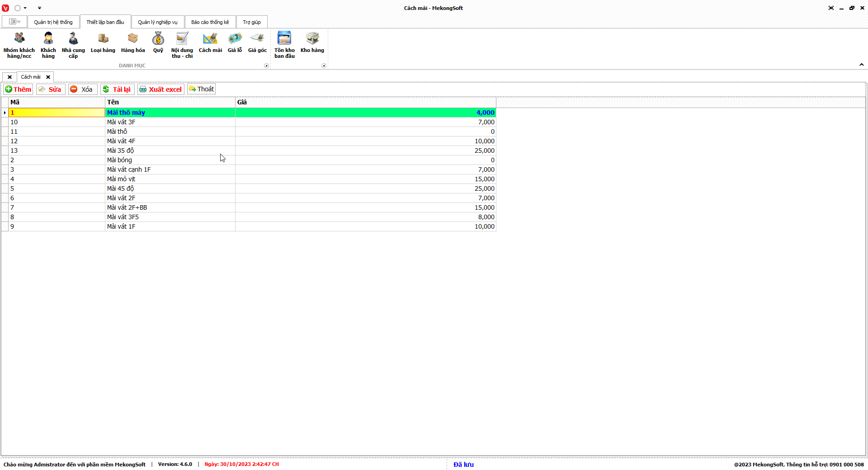Open Giá góc price list

pyautogui.click(x=257, y=43)
